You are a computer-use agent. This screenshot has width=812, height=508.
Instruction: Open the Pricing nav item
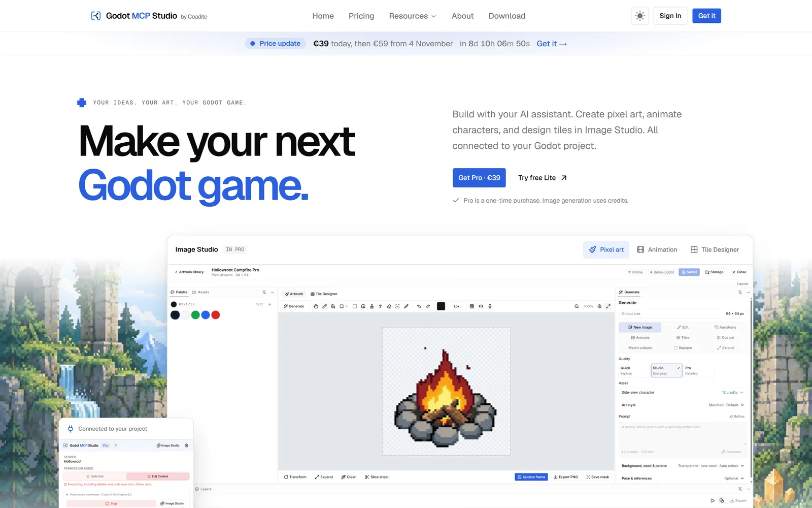(361, 16)
